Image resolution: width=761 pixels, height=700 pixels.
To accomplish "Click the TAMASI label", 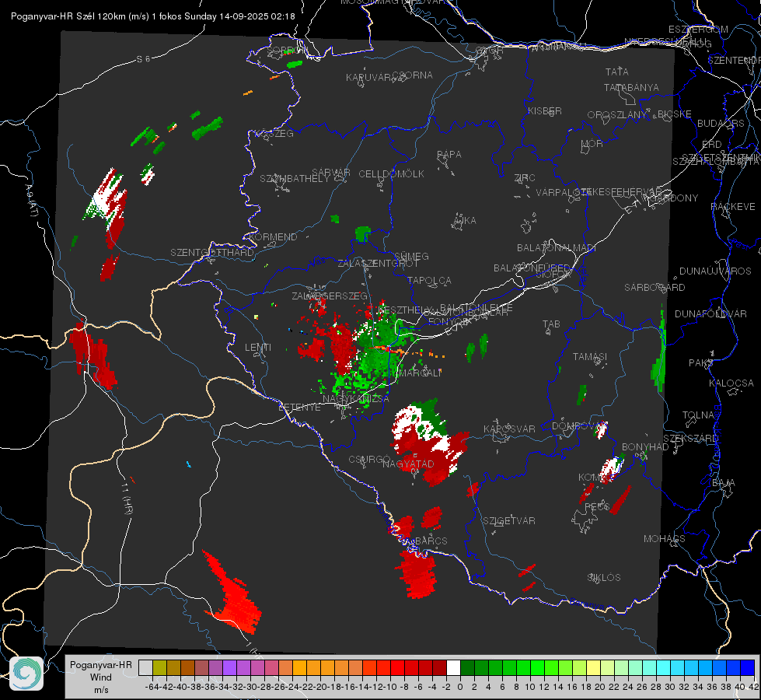I will tap(590, 357).
